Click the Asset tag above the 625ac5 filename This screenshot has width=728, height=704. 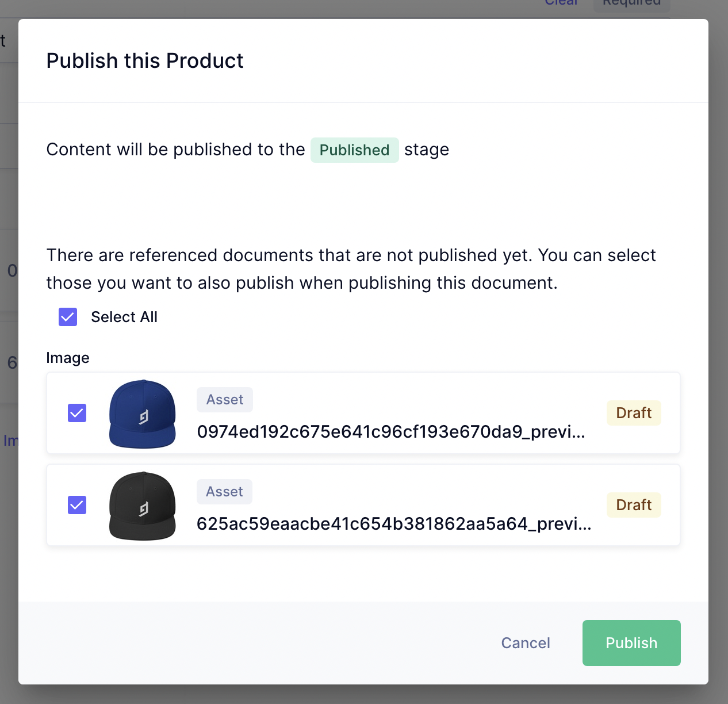pyautogui.click(x=225, y=492)
